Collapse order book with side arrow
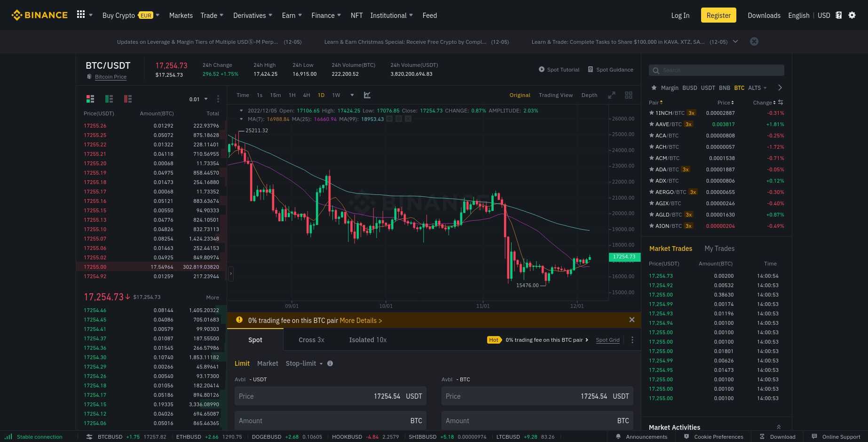 pos(231,273)
